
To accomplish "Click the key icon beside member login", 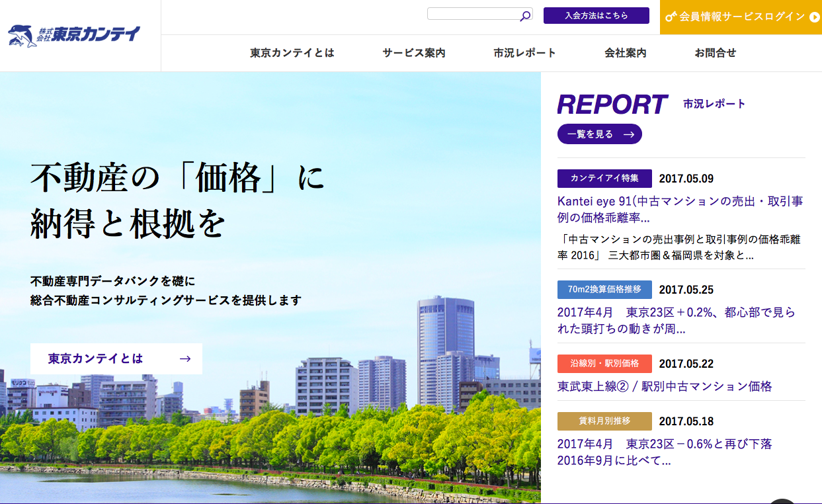I will pos(671,17).
